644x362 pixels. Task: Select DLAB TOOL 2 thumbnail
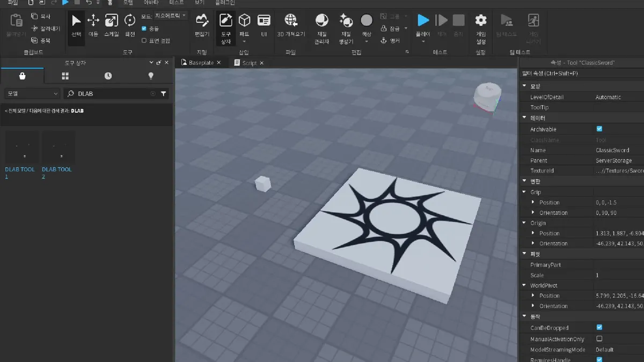(58, 147)
